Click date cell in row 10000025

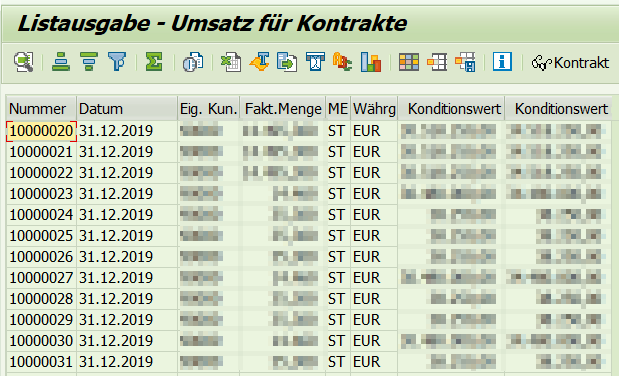tap(127, 236)
